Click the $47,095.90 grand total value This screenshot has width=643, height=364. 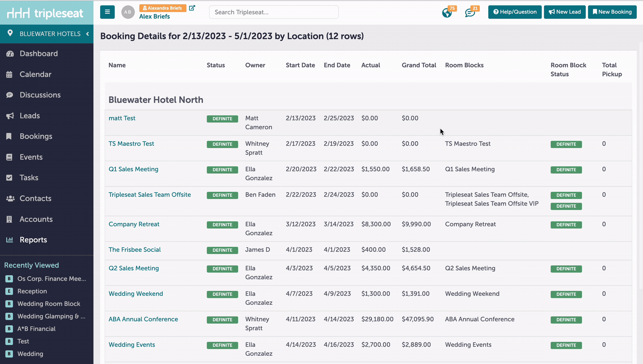tap(417, 319)
